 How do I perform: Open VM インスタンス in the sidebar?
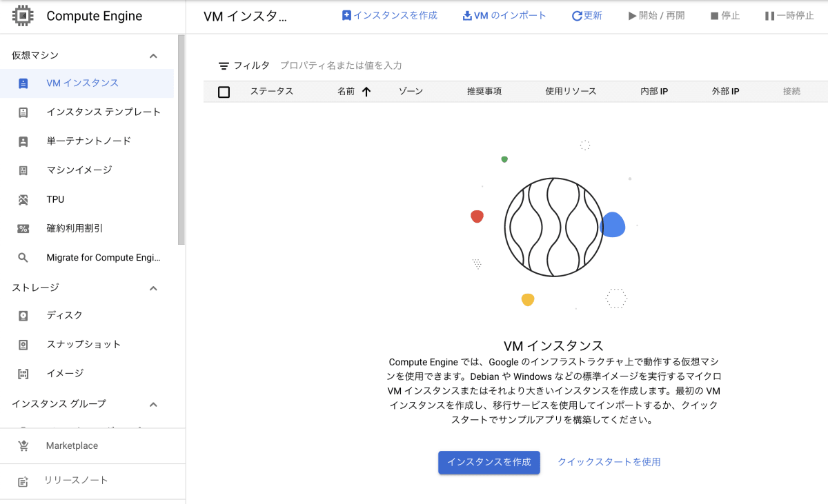click(87, 83)
